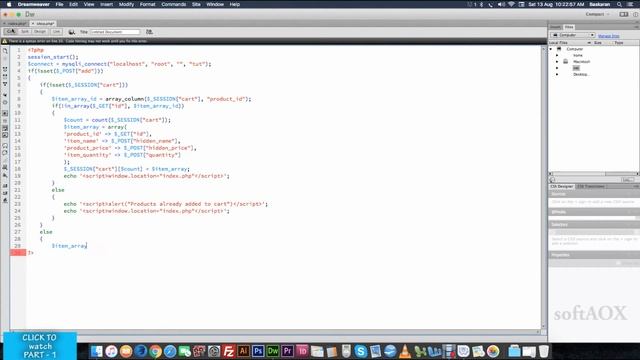Open the Commands menu

coord(173,4)
